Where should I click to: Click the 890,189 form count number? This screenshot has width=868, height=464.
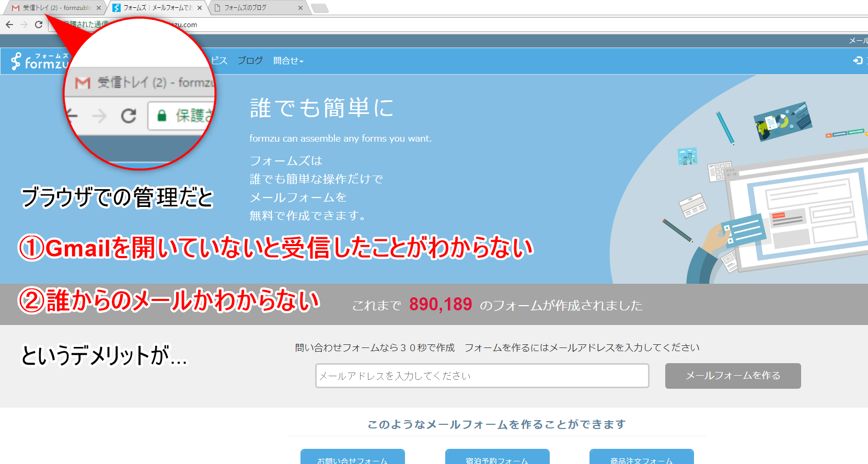[441, 304]
